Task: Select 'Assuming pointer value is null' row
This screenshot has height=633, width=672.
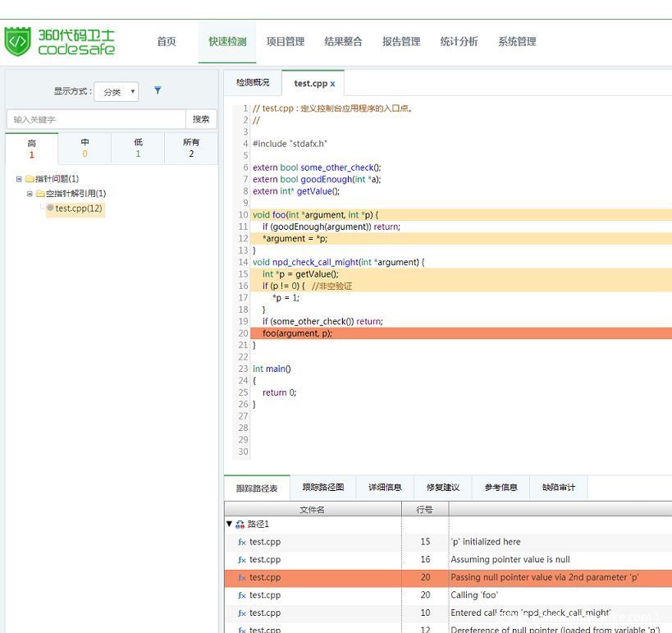Action: point(448,560)
